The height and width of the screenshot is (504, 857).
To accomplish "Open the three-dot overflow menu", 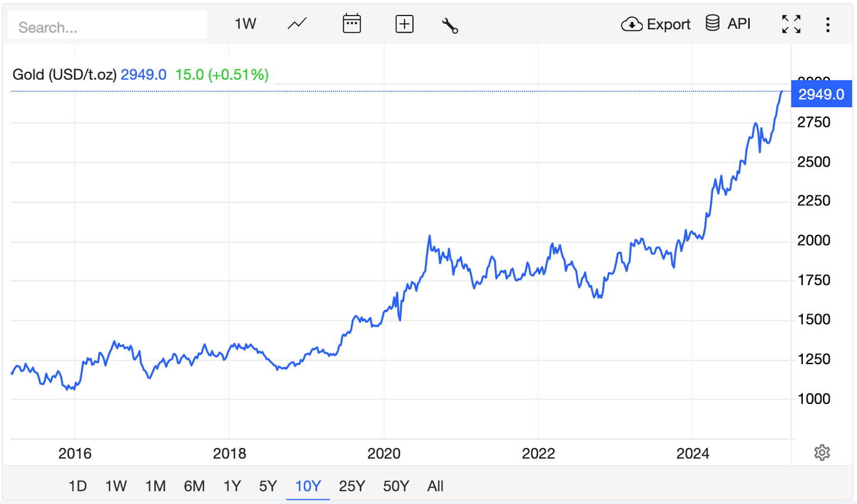I will click(x=829, y=24).
